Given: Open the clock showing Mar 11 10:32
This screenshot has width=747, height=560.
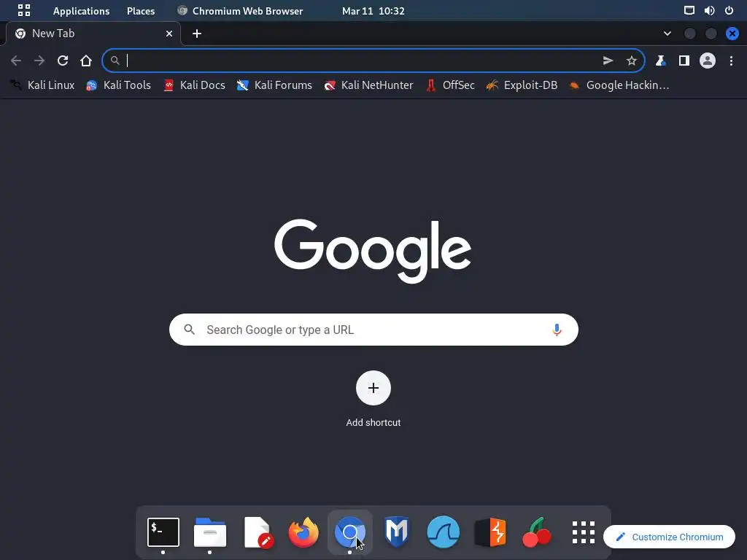Looking at the screenshot, I should point(373,10).
